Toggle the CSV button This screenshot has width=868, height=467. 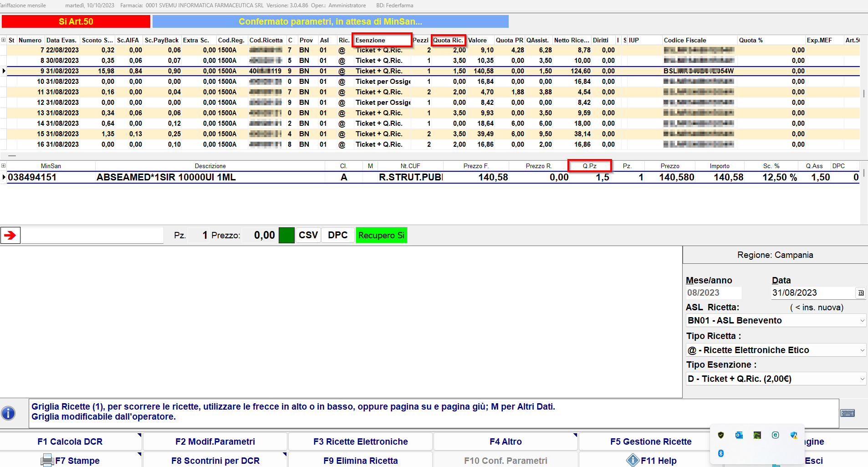point(308,235)
